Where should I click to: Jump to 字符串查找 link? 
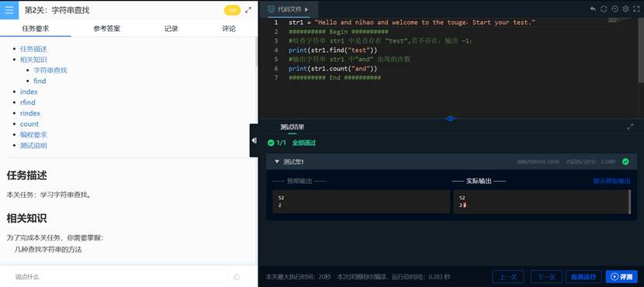50,71
